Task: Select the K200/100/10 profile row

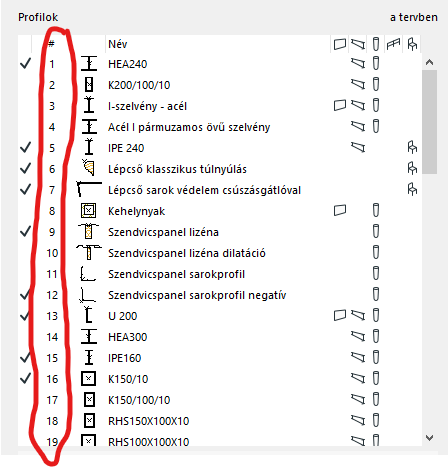Action: 220,85
